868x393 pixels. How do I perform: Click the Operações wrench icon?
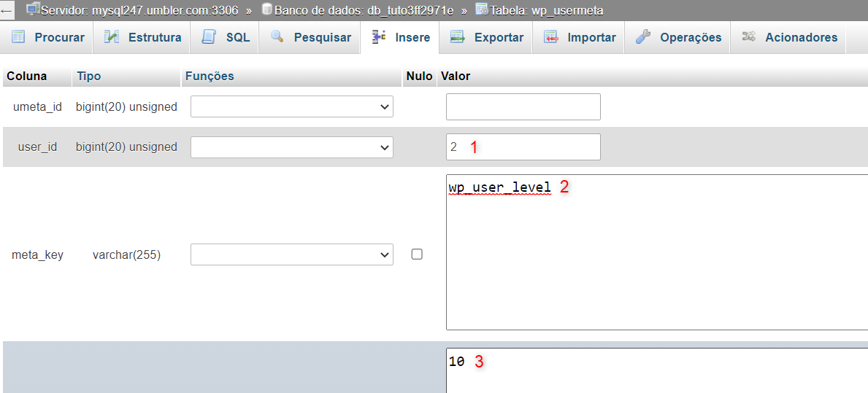point(642,37)
